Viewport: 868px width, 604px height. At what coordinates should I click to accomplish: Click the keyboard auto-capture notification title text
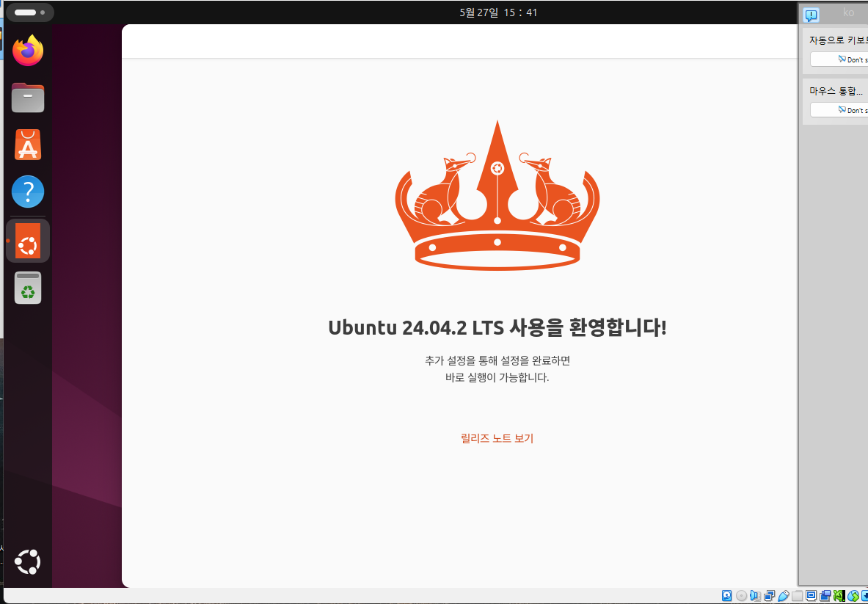(838, 40)
